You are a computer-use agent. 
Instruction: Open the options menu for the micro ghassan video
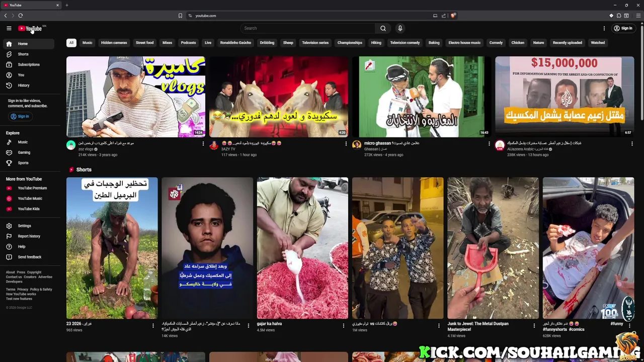[489, 144]
